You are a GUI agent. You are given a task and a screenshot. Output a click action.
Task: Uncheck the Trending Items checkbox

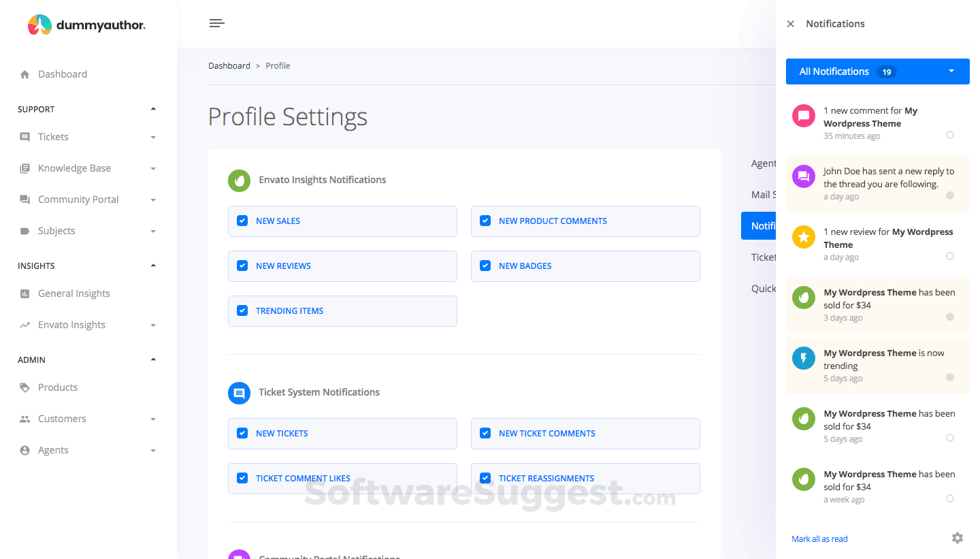242,310
